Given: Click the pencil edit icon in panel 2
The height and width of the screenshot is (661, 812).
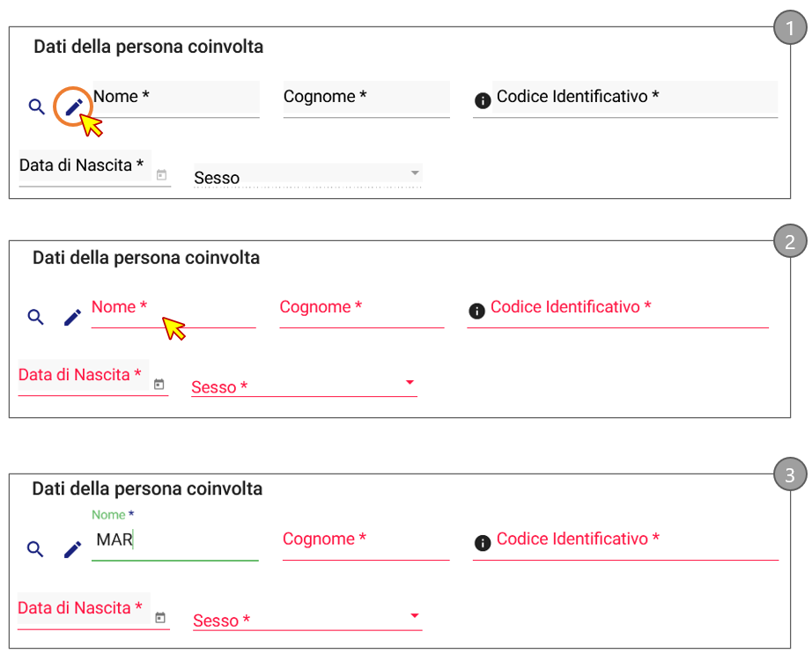Looking at the screenshot, I should 72,317.
